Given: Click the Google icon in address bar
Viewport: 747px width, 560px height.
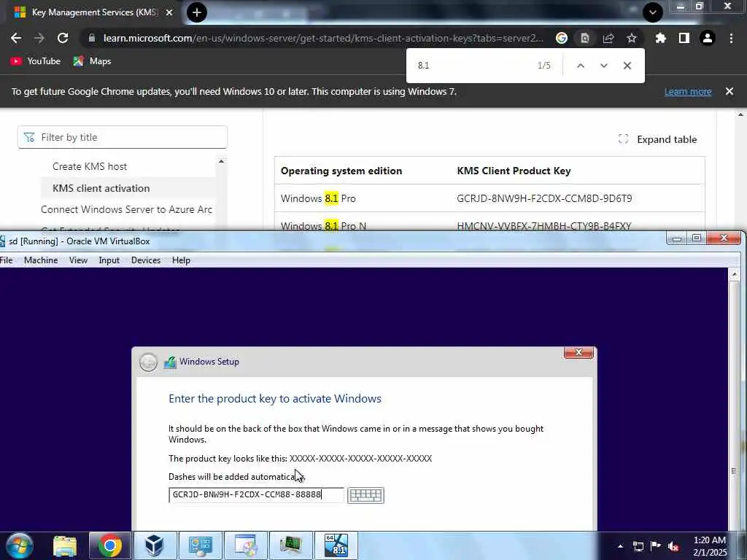Looking at the screenshot, I should pyautogui.click(x=562, y=38).
